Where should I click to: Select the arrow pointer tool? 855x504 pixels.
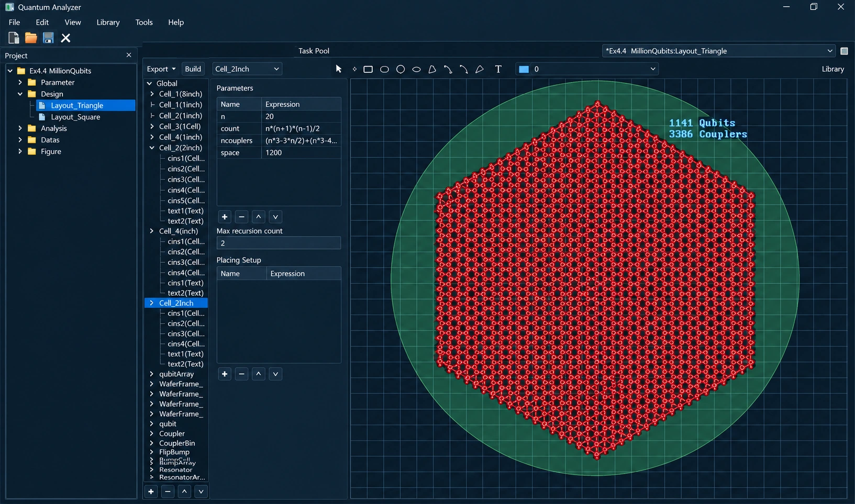point(338,69)
